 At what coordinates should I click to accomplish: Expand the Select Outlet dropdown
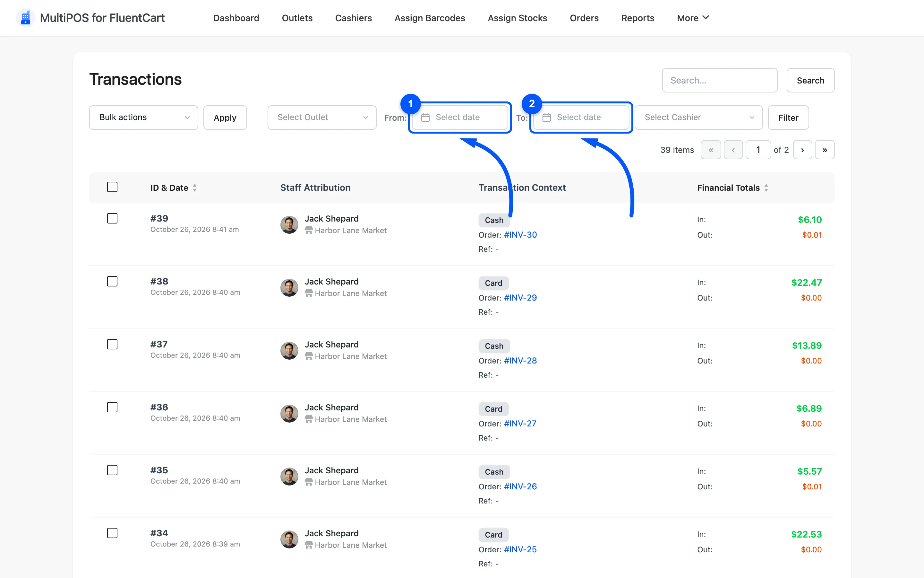coord(322,117)
